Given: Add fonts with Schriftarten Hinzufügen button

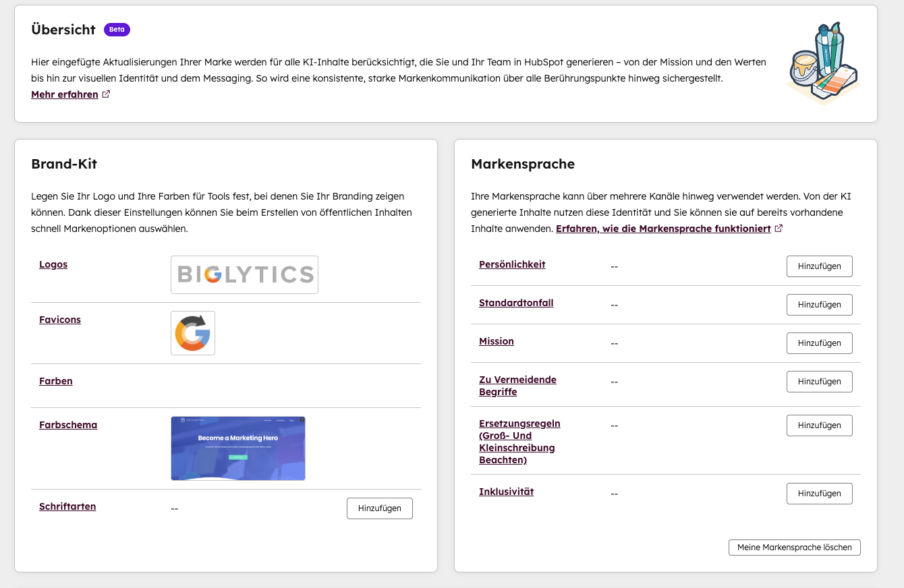Looking at the screenshot, I should [379, 508].
